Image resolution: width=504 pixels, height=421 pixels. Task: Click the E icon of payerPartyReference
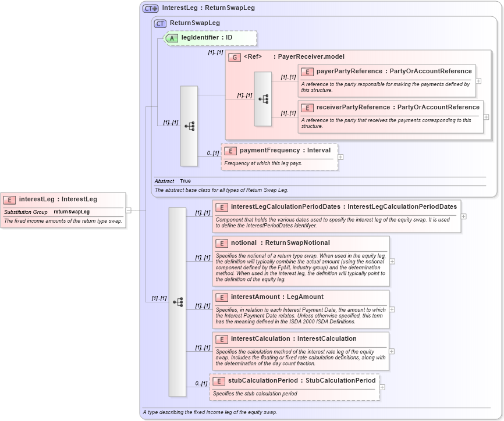click(307, 72)
